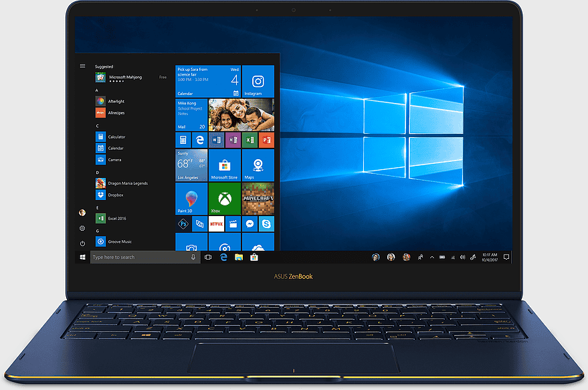Open the Weather tile for Los Angeles
The width and height of the screenshot is (588, 390).
tap(191, 165)
